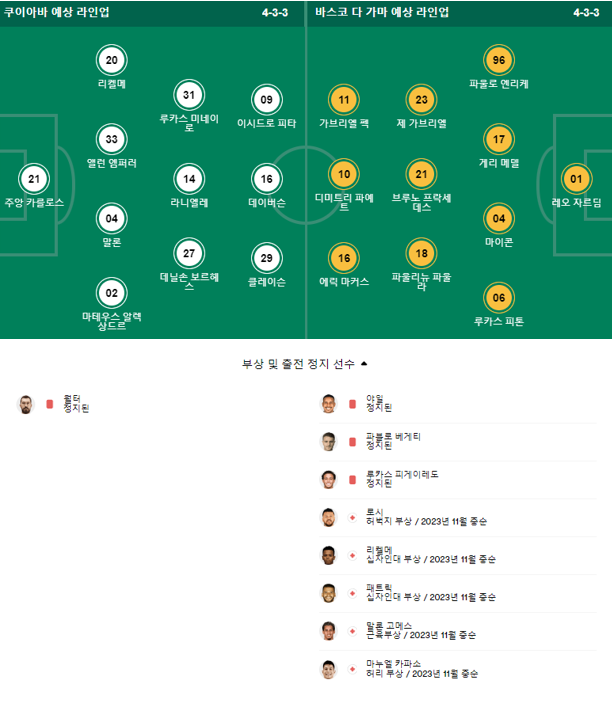Click Cuiabá player number 20 circle
This screenshot has height=720, width=613.
[x=112, y=60]
